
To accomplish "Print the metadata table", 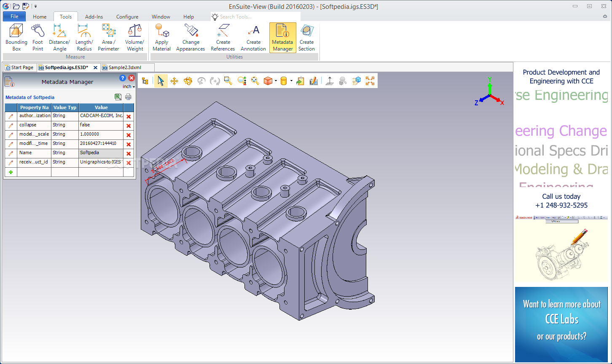I will [x=128, y=97].
